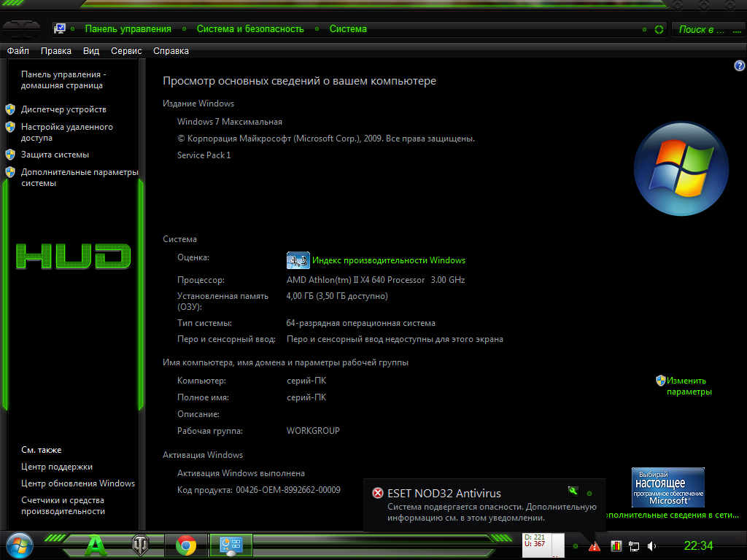Open help with the blue question mark icon

pos(740,66)
